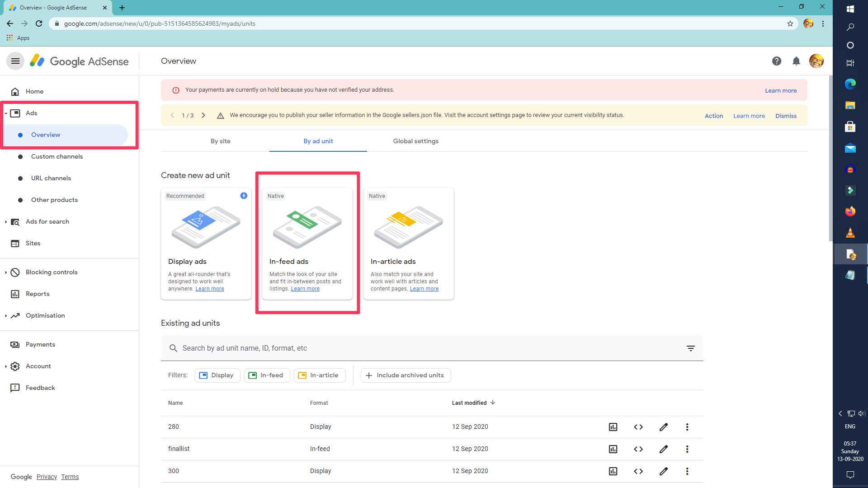Screen dimensions: 868x488
Task: Toggle the In-feed filter chip
Action: [267, 375]
